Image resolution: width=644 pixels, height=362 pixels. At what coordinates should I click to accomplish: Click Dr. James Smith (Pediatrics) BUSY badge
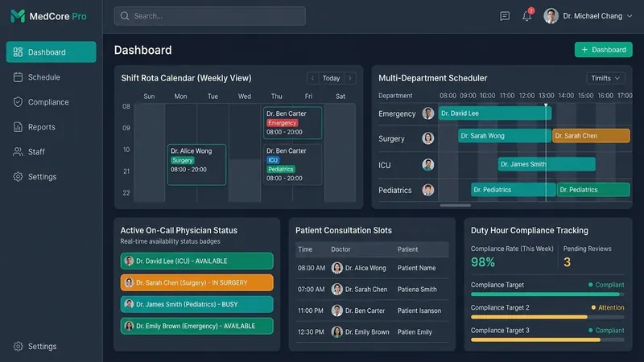(x=196, y=305)
